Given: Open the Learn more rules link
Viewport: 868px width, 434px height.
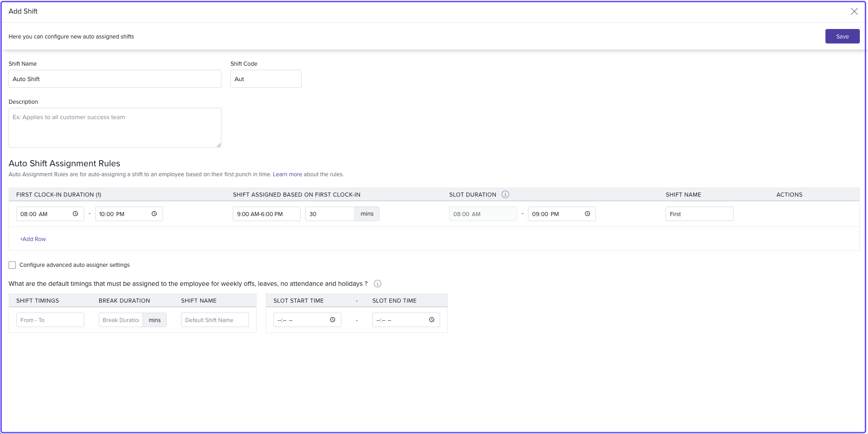Looking at the screenshot, I should point(287,174).
